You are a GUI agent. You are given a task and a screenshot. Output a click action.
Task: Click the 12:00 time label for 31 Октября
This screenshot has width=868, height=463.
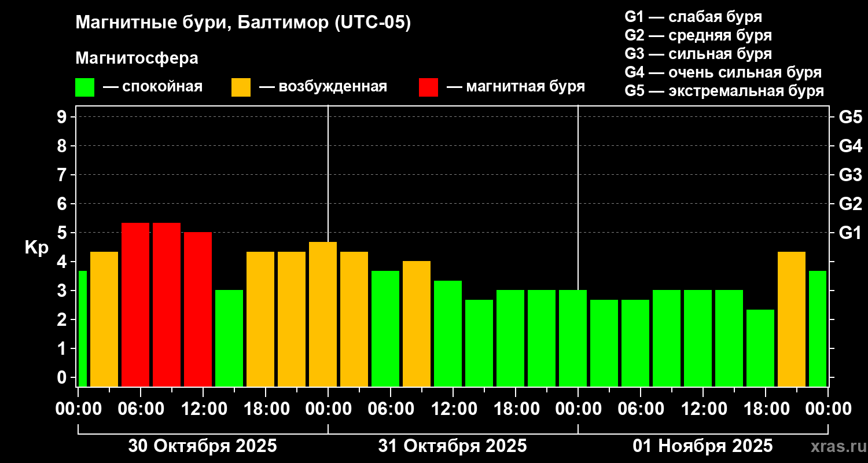tap(453, 409)
